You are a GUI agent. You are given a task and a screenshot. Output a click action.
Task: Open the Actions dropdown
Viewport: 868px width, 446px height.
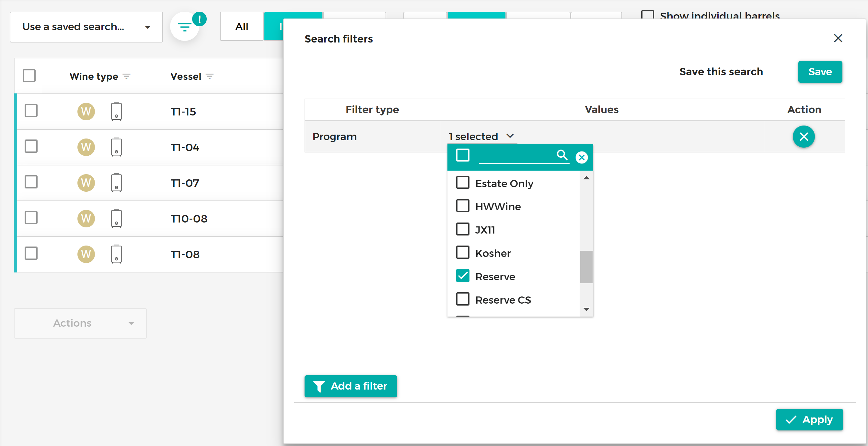pos(80,323)
